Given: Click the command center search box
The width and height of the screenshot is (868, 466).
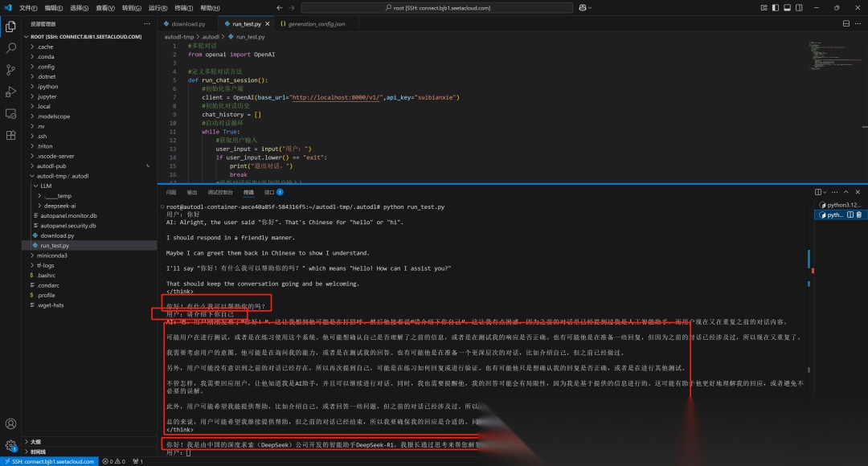Looking at the screenshot, I should click(436, 8).
